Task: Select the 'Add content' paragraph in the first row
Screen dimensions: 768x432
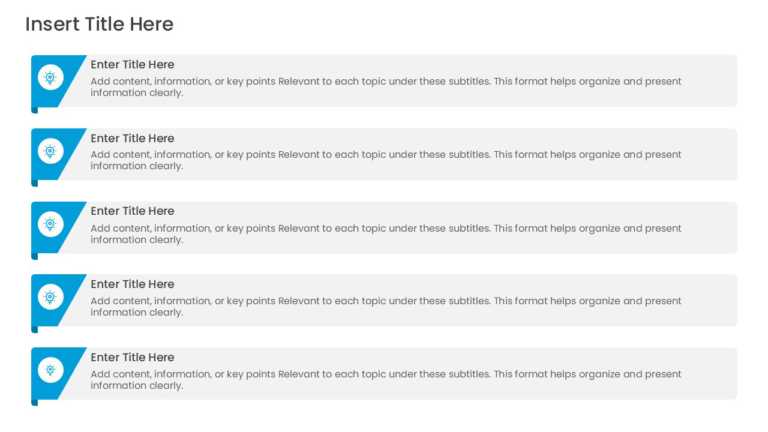Action: [x=386, y=87]
